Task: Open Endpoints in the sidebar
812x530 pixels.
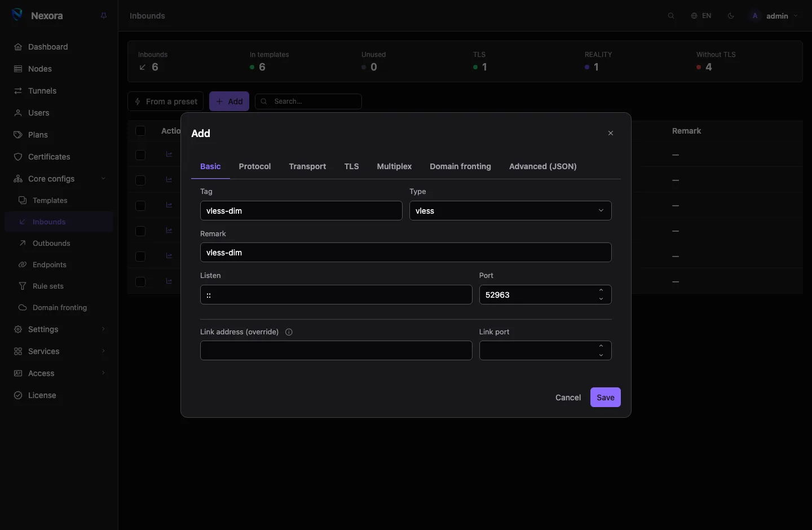Action: pyautogui.click(x=59, y=264)
